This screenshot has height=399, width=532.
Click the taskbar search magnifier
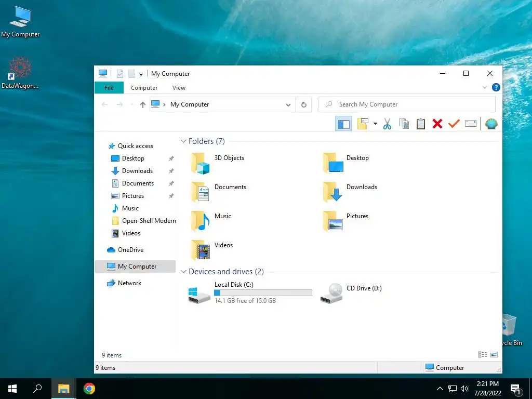click(x=37, y=389)
